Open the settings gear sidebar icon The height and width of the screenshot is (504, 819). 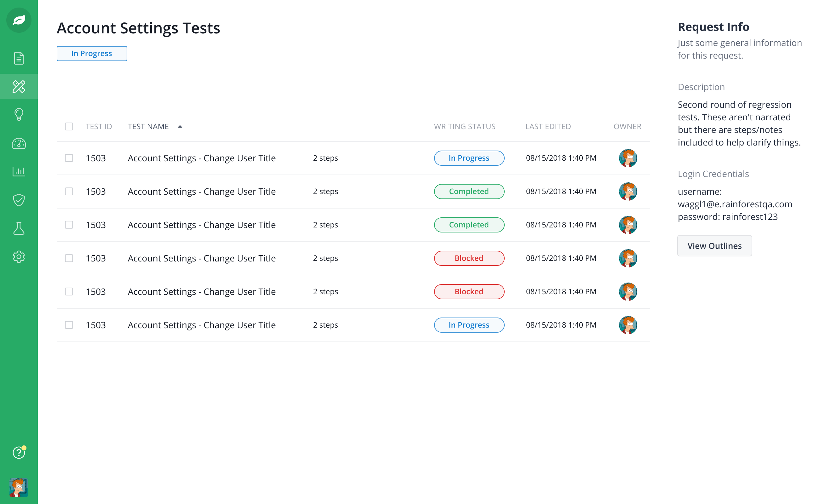pyautogui.click(x=19, y=257)
